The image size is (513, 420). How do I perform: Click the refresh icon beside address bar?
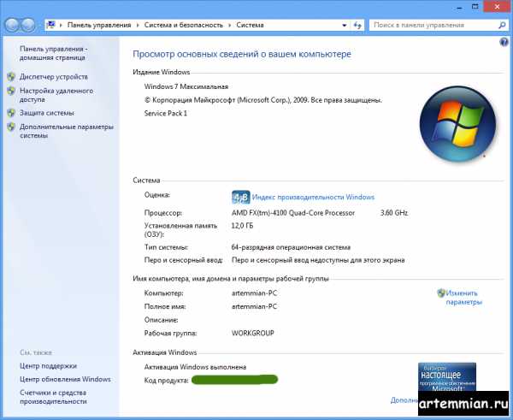click(357, 25)
